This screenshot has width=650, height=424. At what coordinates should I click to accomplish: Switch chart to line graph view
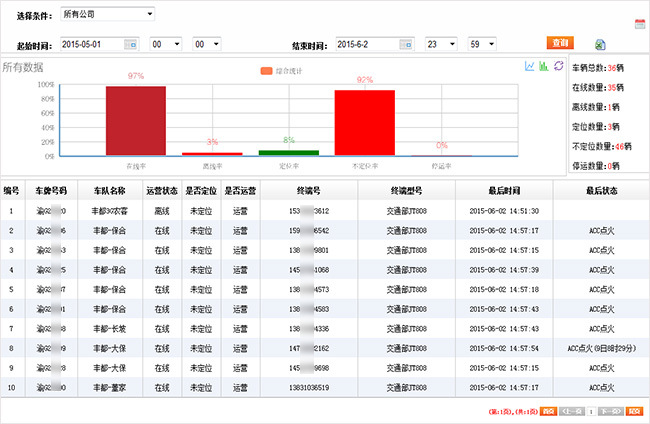(529, 65)
